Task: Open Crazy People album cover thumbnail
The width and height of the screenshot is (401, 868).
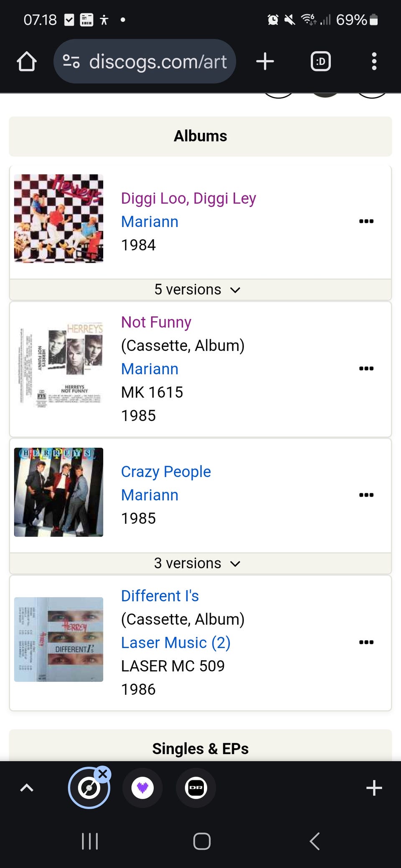Action: click(58, 492)
